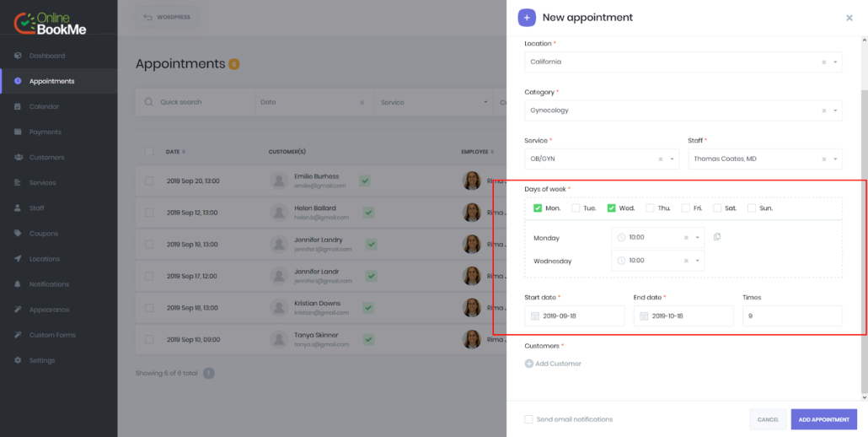Screen dimensions: 868x437
Task: Expand the Staff dropdown arrow
Action: coord(835,159)
